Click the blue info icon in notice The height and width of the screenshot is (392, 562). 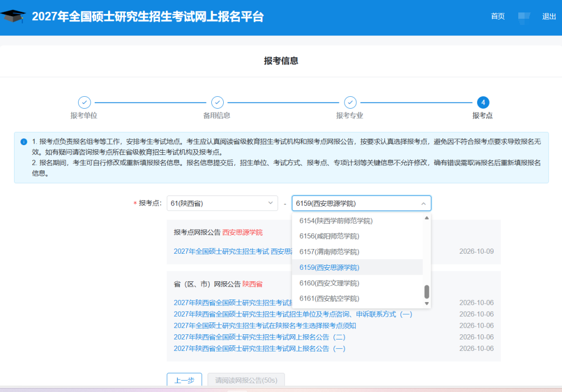pos(23,142)
